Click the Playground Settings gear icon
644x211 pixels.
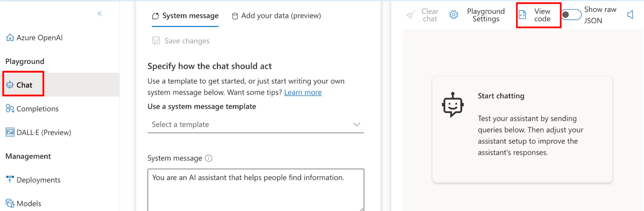tap(454, 15)
